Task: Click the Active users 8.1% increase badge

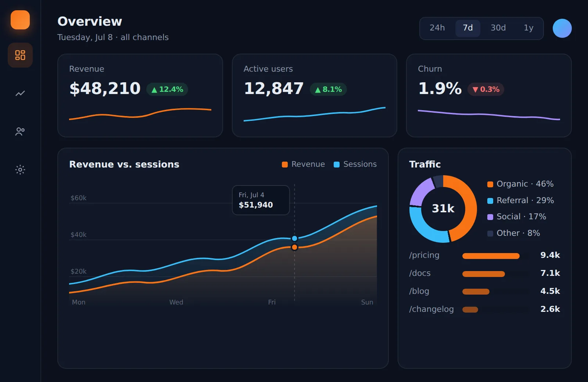Action: point(328,89)
